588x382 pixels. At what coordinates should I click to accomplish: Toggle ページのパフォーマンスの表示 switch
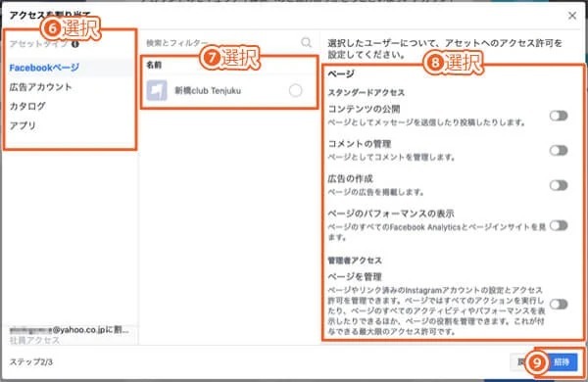click(x=559, y=225)
